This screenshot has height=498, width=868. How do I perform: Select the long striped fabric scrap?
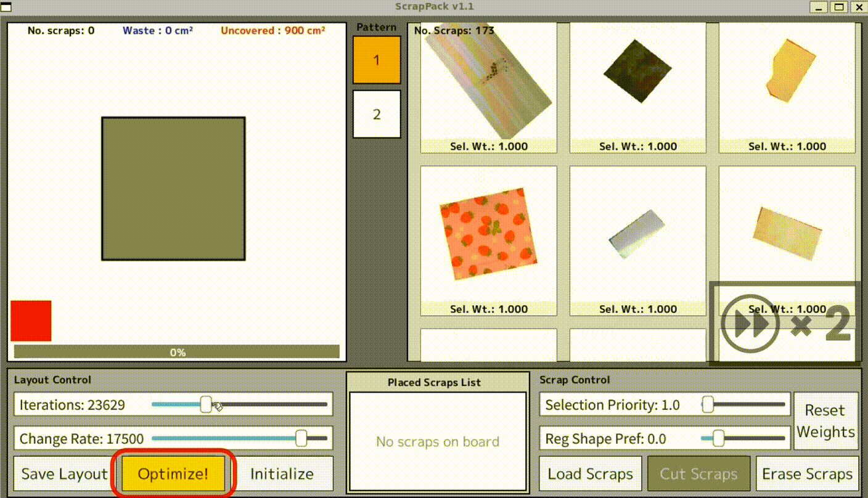pos(488,81)
